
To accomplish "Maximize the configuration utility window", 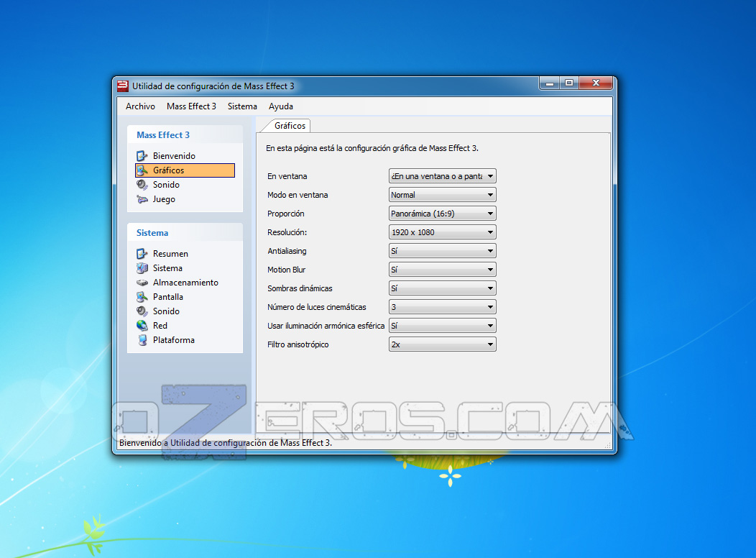I will tap(569, 83).
